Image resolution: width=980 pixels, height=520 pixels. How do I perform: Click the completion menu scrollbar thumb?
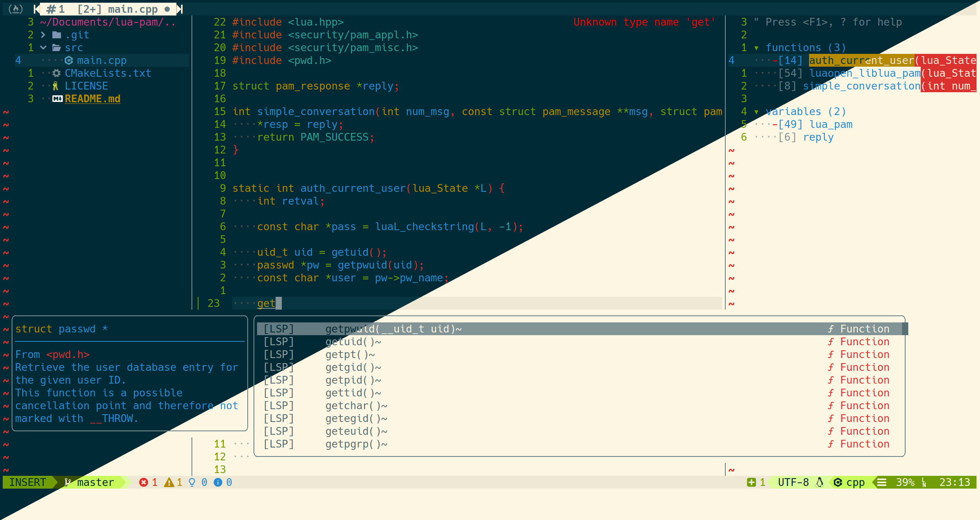[x=905, y=329]
